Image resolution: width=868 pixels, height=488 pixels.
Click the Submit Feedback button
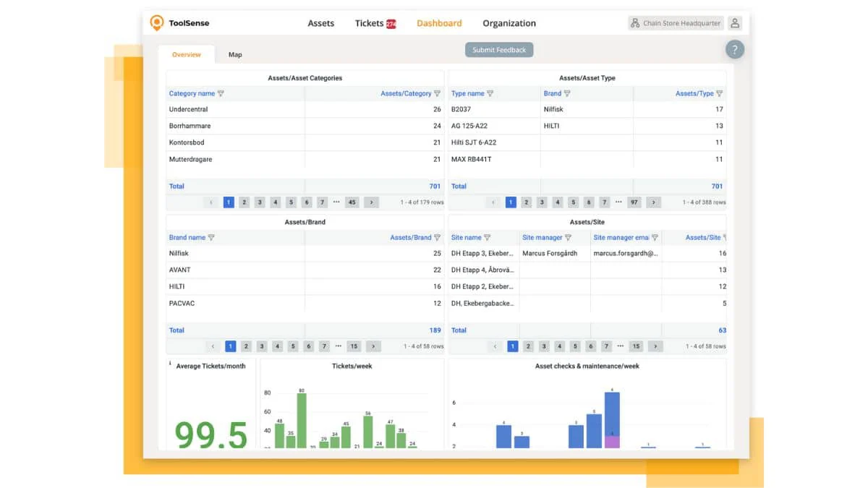click(500, 50)
